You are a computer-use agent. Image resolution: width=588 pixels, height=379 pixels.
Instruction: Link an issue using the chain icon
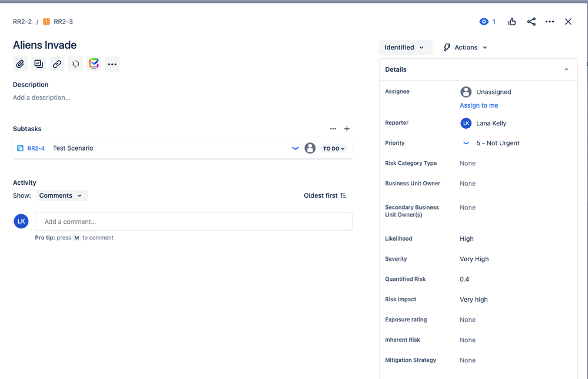tap(57, 64)
